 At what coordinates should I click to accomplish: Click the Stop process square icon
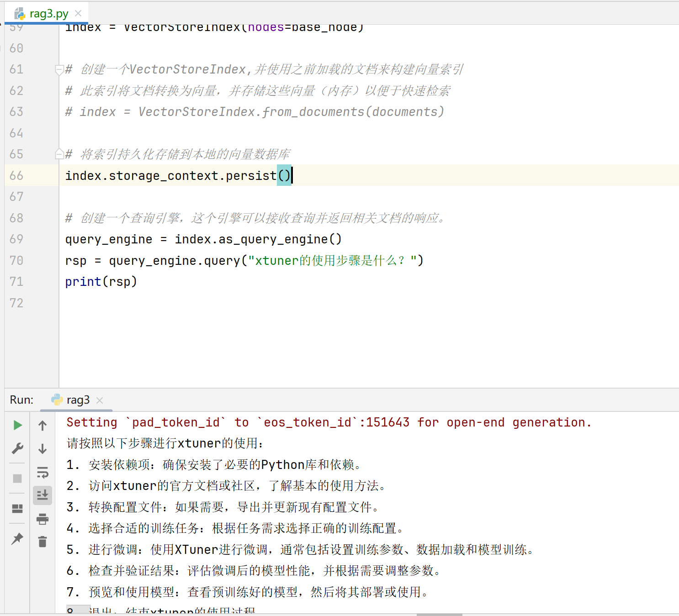click(17, 478)
